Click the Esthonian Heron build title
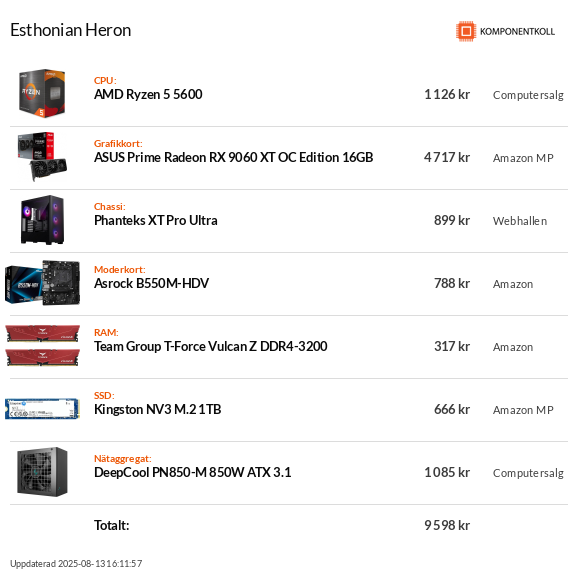The width and height of the screenshot is (577, 577). click(x=71, y=30)
